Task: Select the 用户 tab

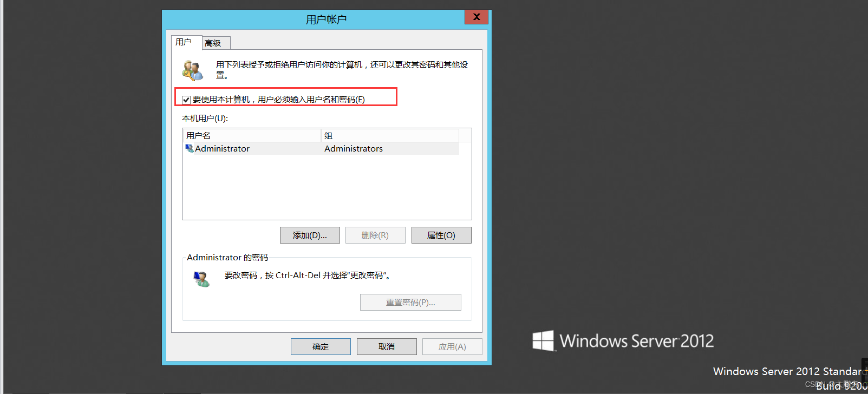Action: click(187, 42)
